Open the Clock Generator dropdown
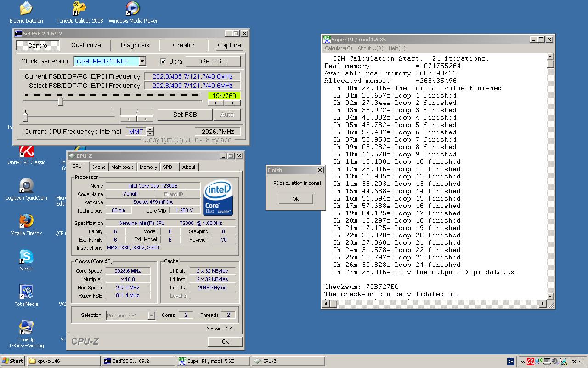588x368 pixels. tap(142, 61)
